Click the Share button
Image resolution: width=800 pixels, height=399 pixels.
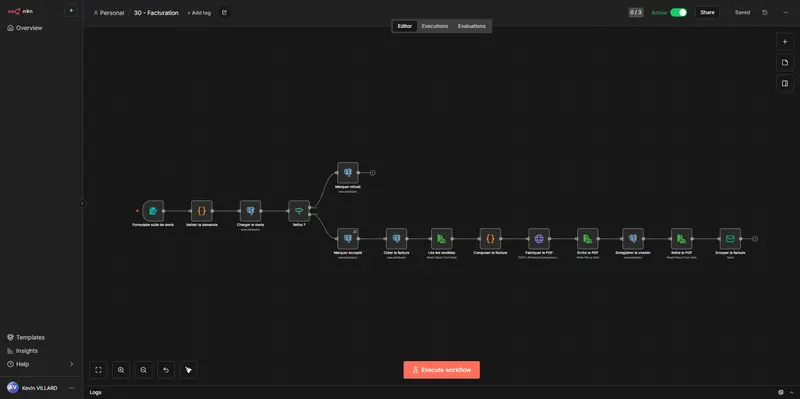click(x=707, y=13)
